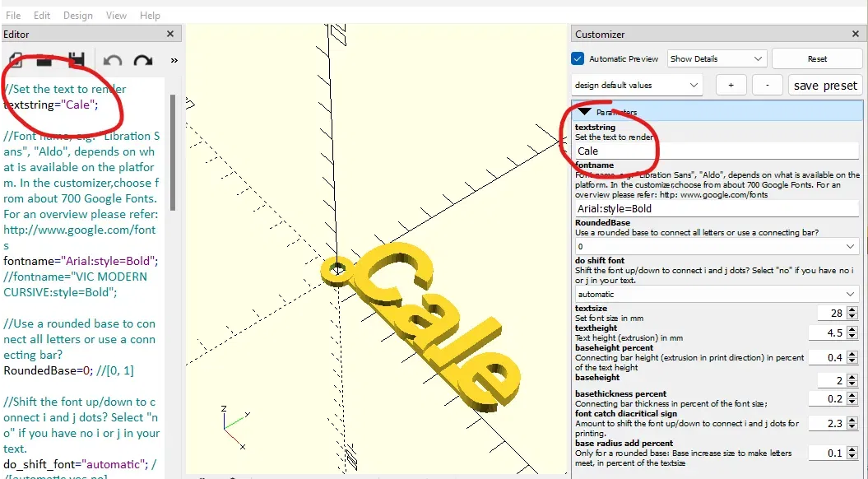The width and height of the screenshot is (868, 479).
Task: Open the Show Details dropdown
Action: coord(717,58)
